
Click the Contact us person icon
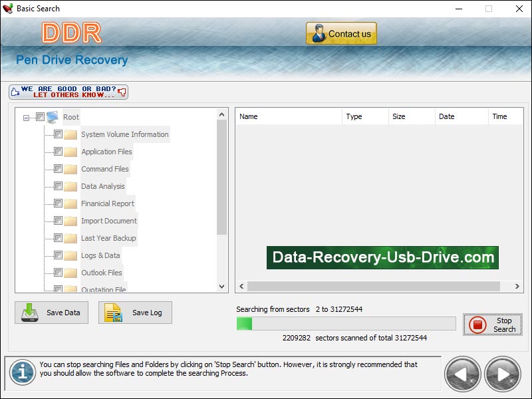click(319, 33)
